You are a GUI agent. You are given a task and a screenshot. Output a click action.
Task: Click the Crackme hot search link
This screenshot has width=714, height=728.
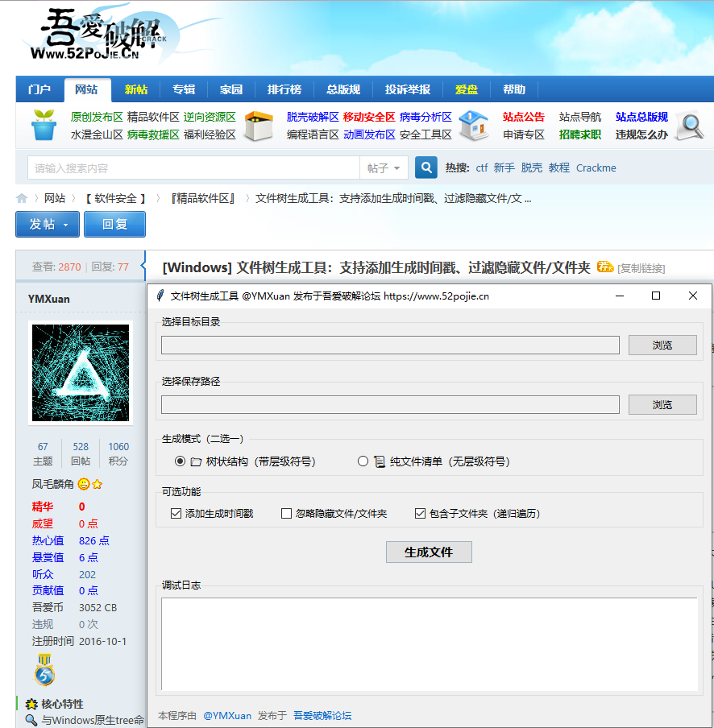pos(596,168)
